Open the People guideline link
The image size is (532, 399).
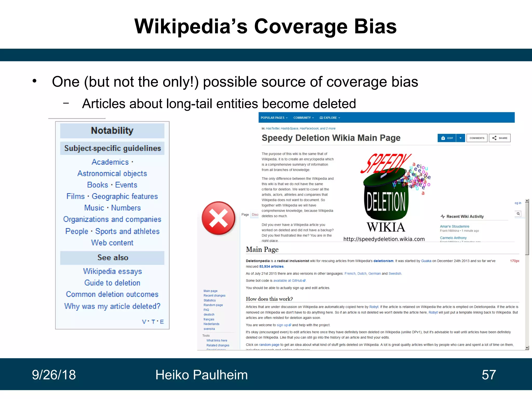coord(77,231)
